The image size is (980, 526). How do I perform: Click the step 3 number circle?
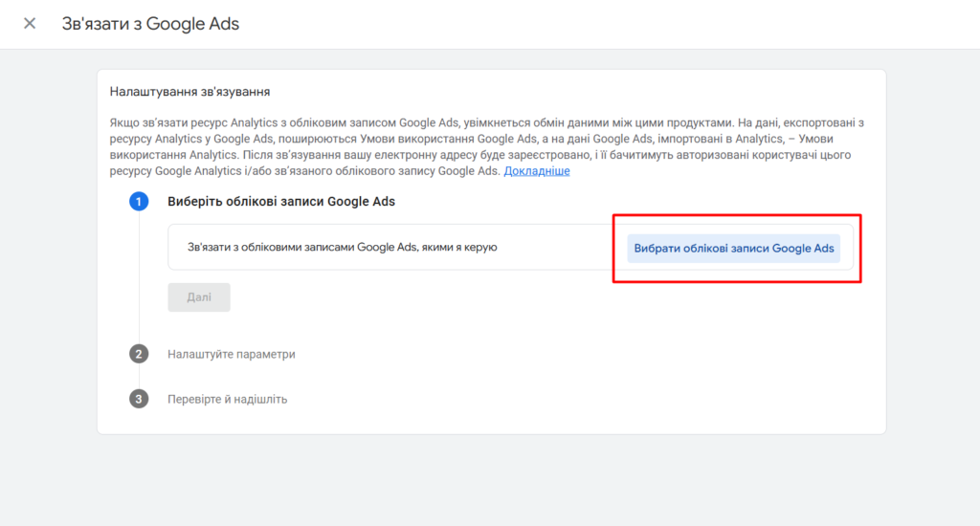coord(139,399)
